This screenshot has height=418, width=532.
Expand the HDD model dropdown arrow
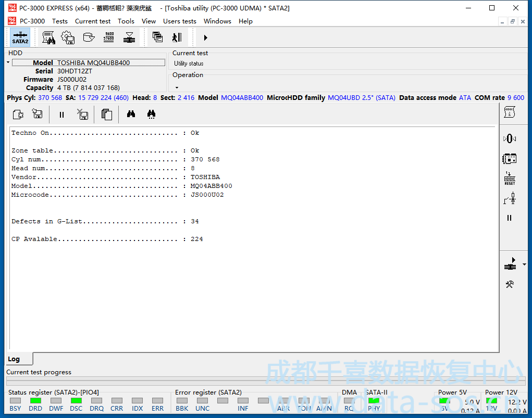tap(8, 63)
